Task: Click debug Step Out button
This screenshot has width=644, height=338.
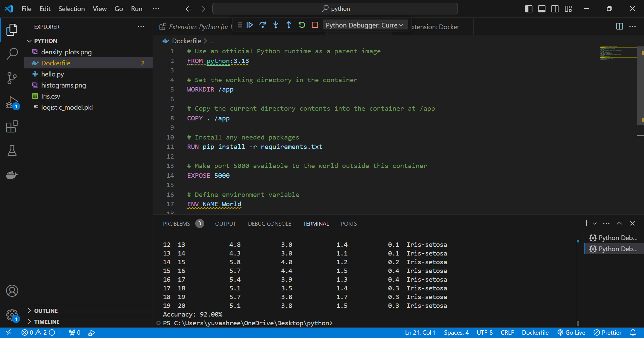Action: pos(289,25)
